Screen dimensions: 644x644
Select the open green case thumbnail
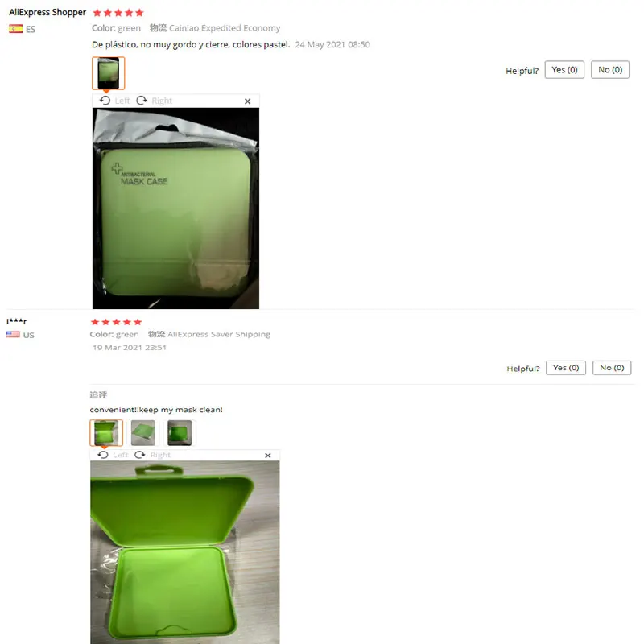point(106,432)
